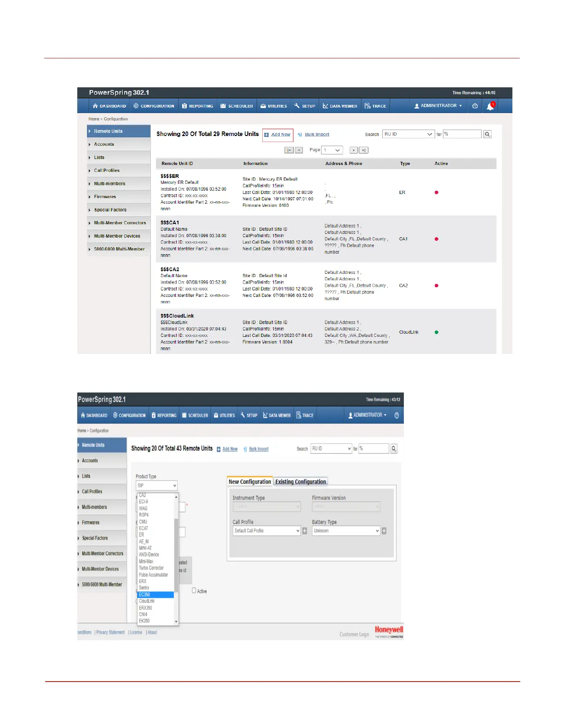Click Setup wrench icon in upper screenshot
The width and height of the screenshot is (563, 728).
(x=297, y=106)
